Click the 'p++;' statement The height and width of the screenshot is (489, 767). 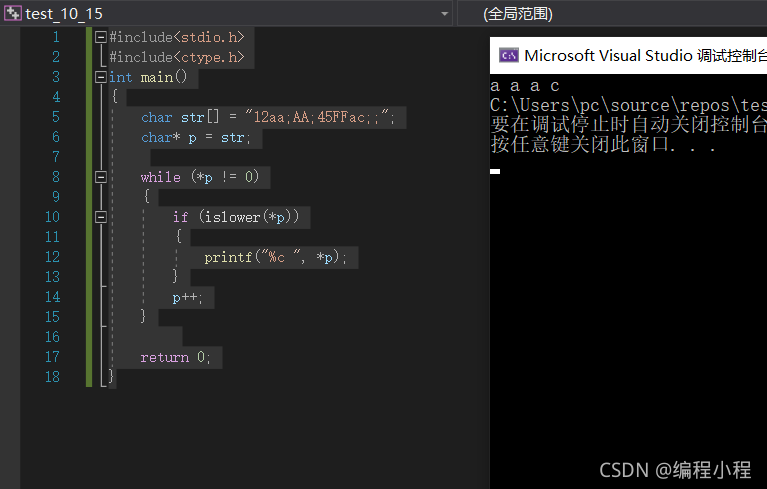coord(187,297)
